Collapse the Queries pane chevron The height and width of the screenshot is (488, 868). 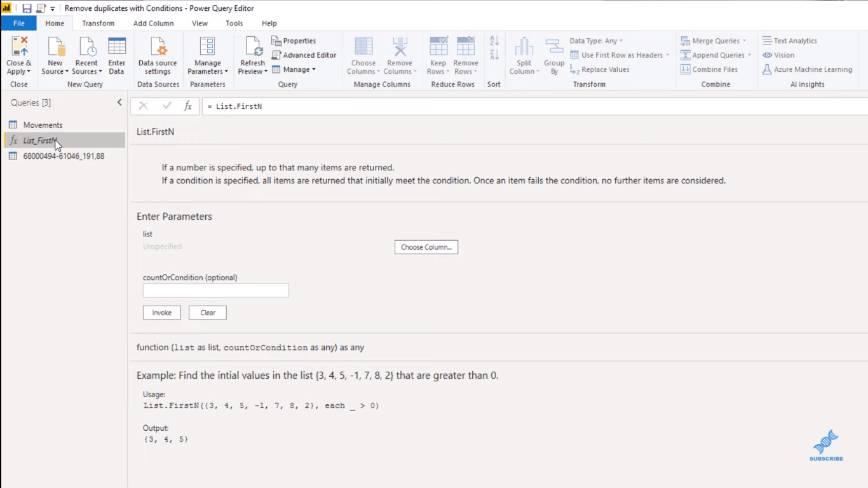[x=119, y=102]
